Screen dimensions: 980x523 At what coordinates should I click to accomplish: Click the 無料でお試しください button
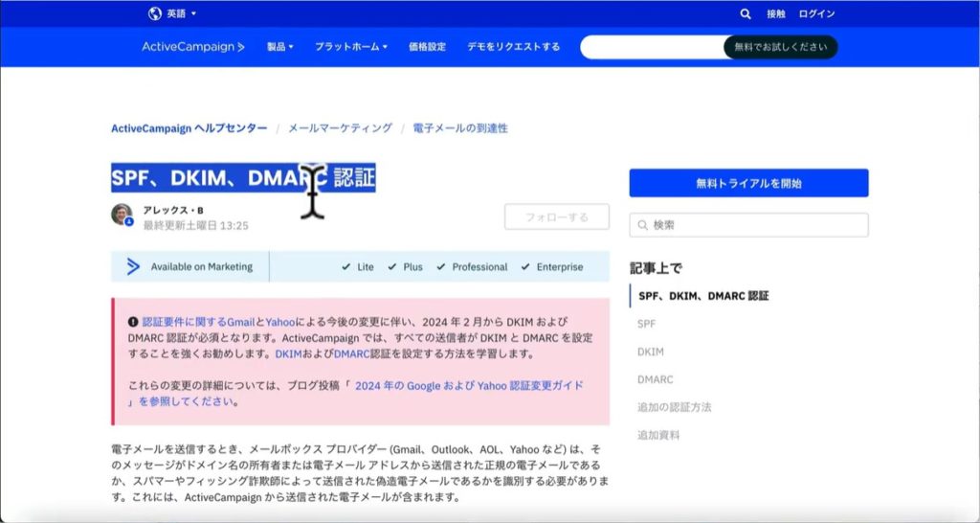point(780,46)
